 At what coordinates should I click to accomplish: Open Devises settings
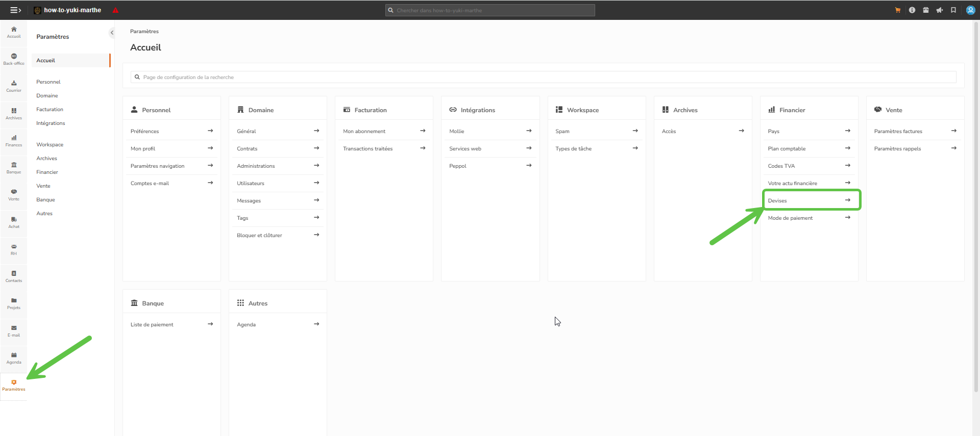809,200
